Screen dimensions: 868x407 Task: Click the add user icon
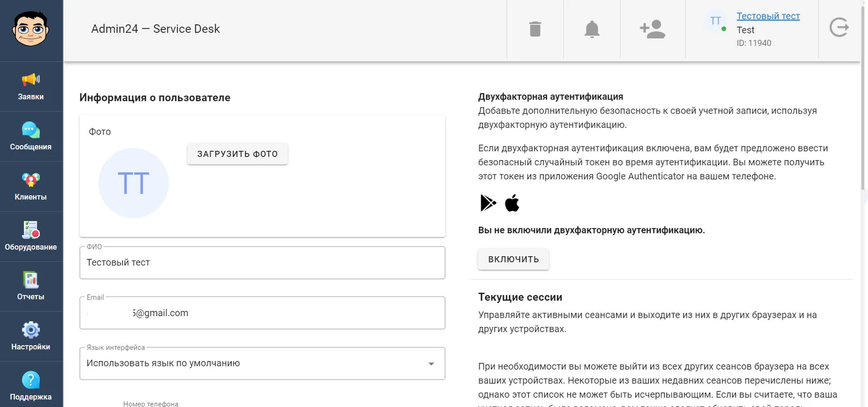(653, 29)
